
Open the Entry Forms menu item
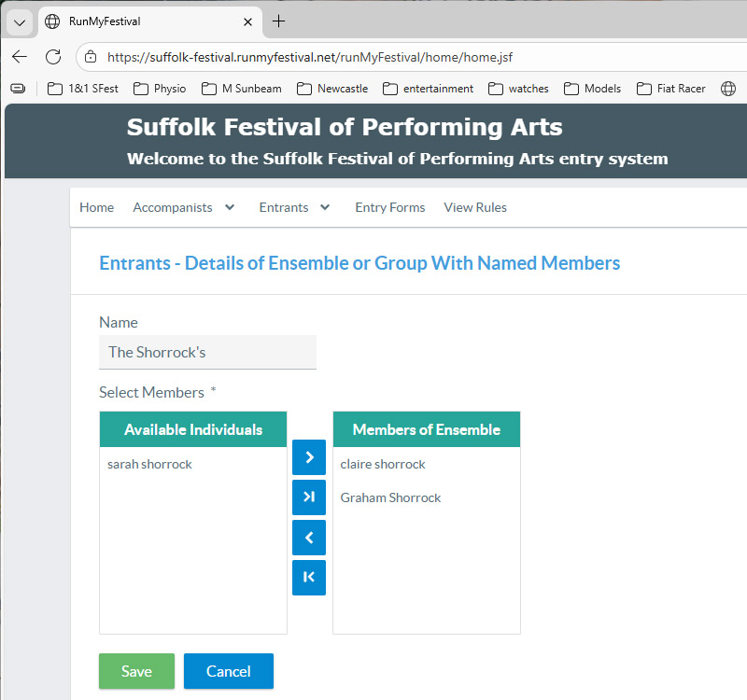389,207
